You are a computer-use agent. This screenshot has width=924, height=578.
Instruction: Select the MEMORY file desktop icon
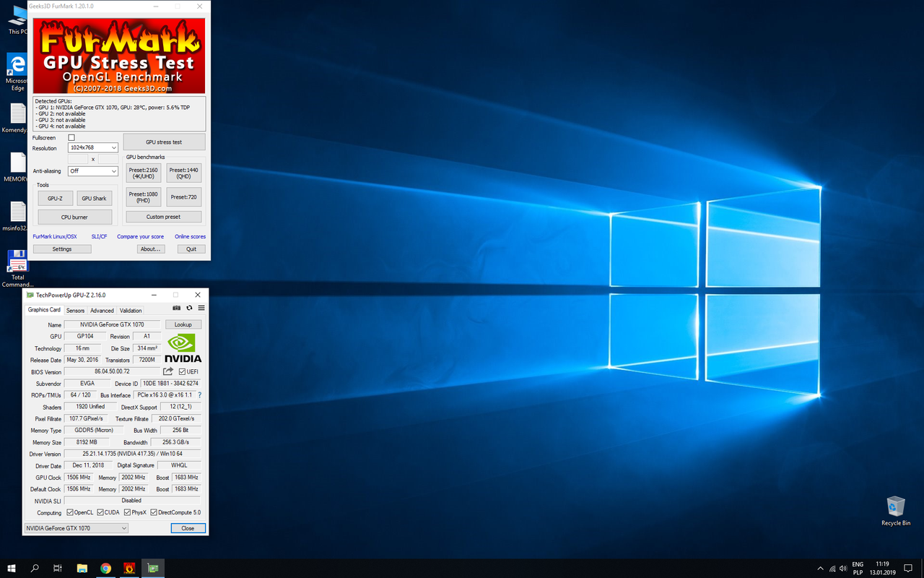[17, 168]
